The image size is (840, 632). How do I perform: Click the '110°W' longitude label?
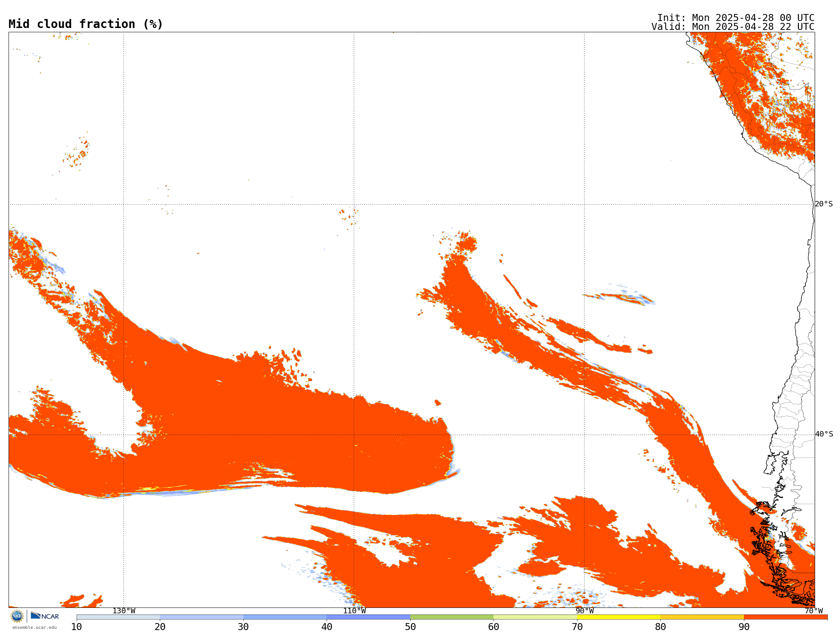(x=354, y=611)
